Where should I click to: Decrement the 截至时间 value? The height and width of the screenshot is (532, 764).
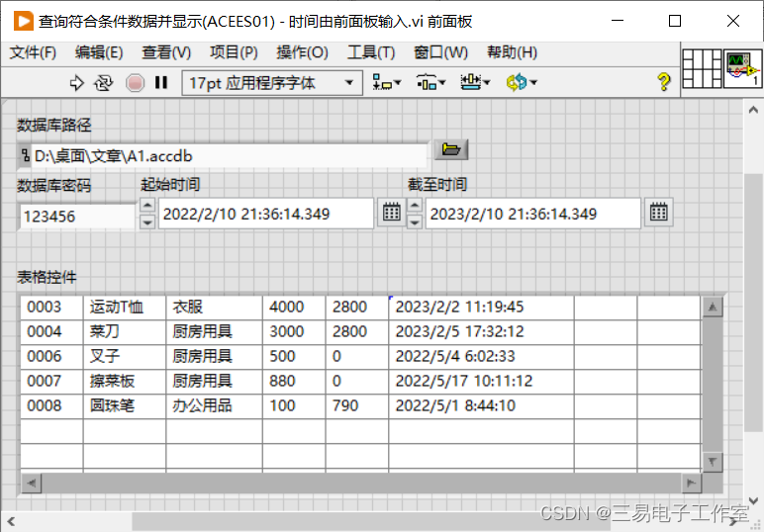pyautogui.click(x=414, y=222)
